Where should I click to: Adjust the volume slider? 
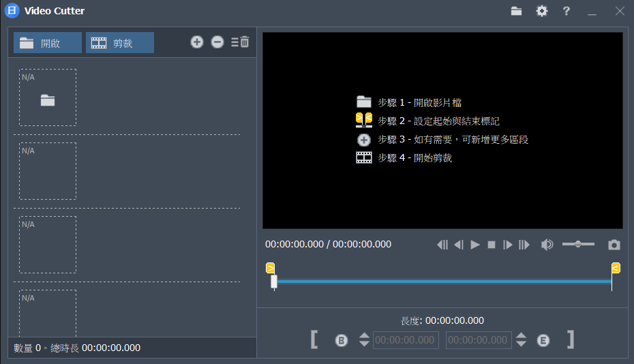pos(578,244)
